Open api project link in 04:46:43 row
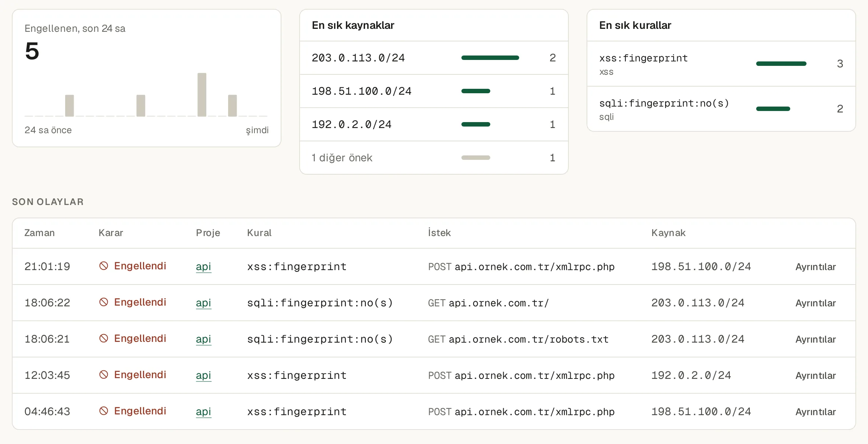 203,411
